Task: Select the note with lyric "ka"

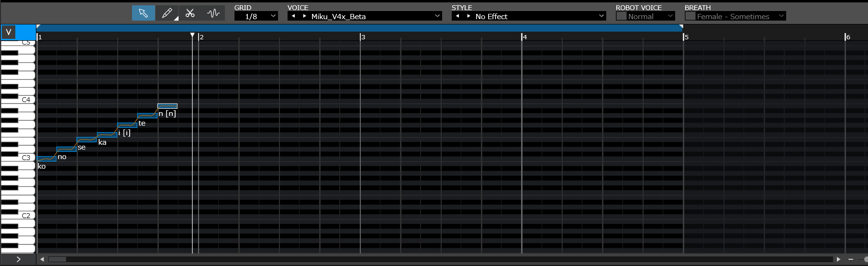Action: click(x=107, y=135)
